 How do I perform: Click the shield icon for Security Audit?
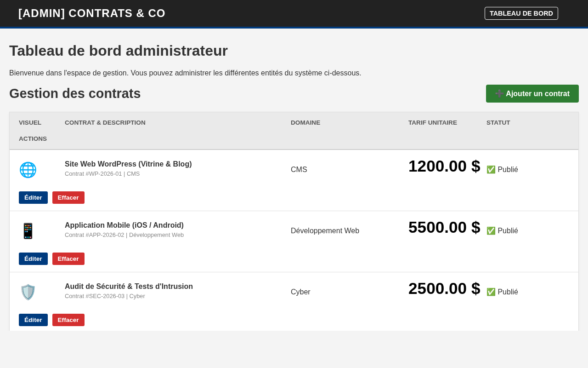tap(28, 292)
